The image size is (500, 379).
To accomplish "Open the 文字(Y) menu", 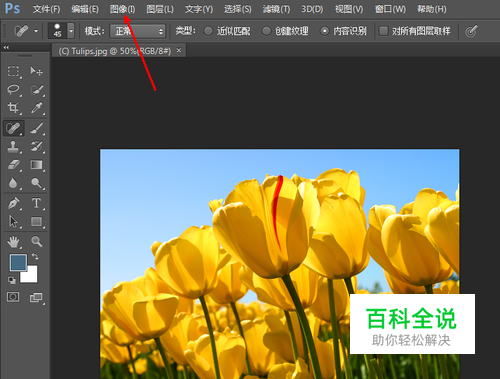I will 199,9.
